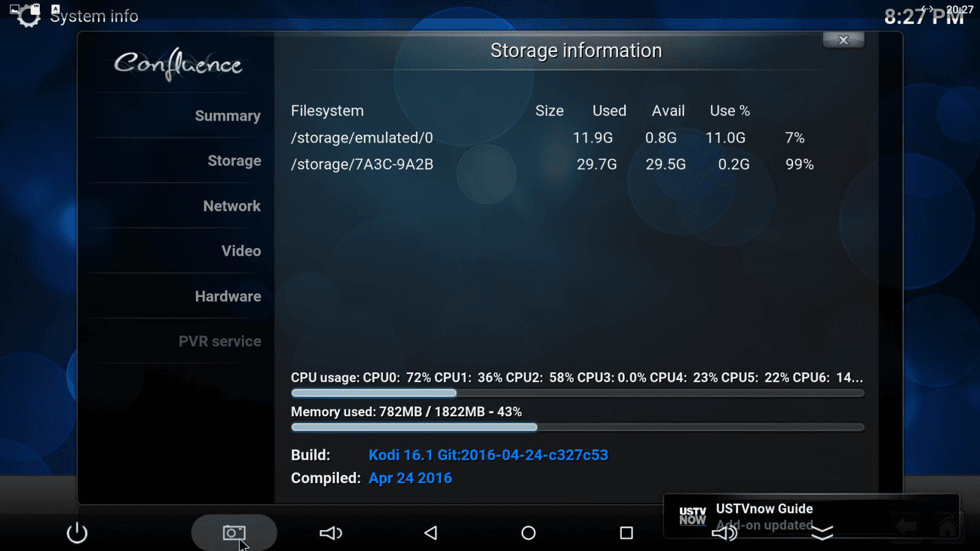
Task: Open the Network information section
Action: (232, 206)
